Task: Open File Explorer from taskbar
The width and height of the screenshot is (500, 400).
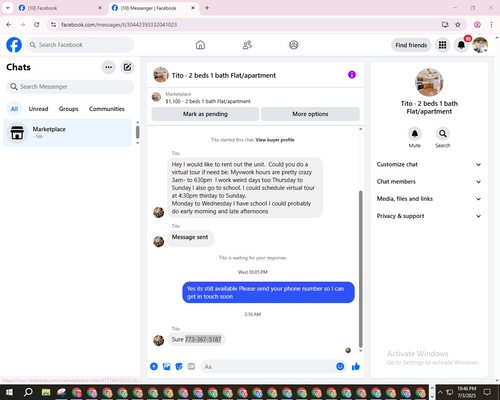Action: (46, 392)
